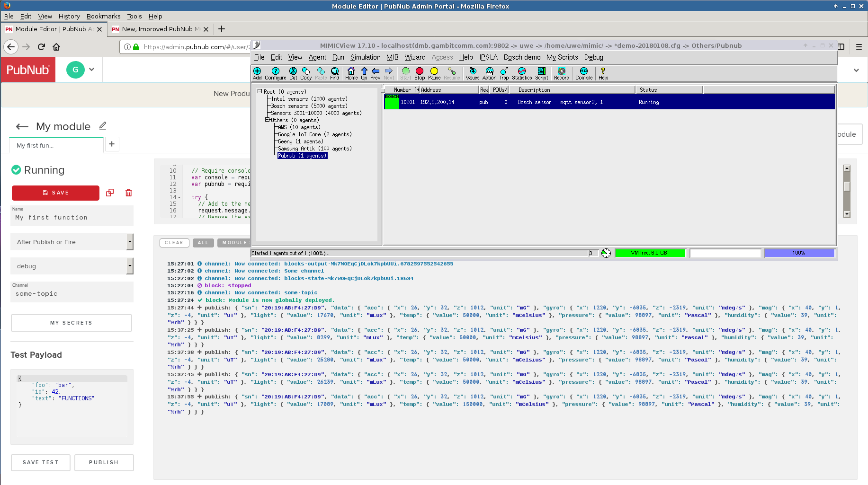Click the Compile icon in MIMICView toolbar
This screenshot has width=868, height=485.
click(x=584, y=73)
